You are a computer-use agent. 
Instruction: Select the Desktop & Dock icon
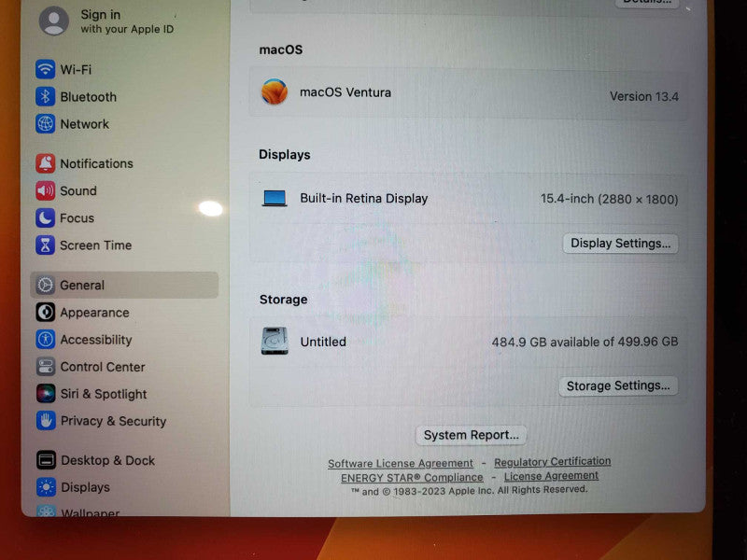[x=46, y=460]
